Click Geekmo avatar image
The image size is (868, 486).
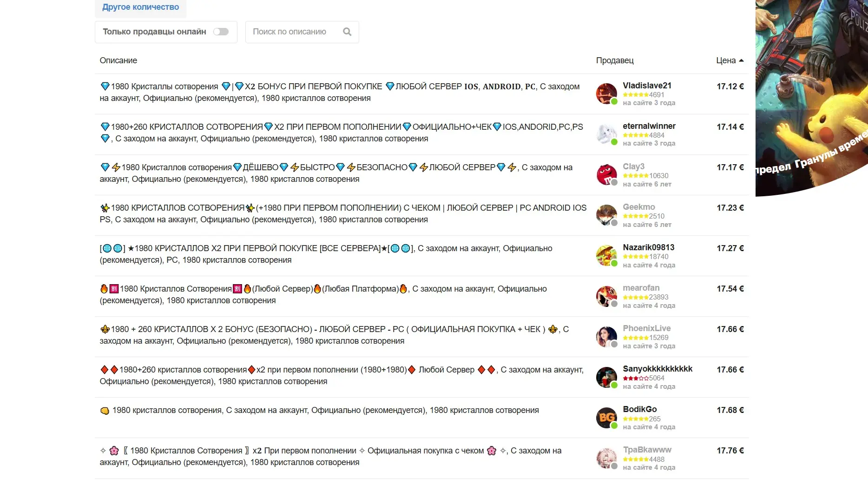(606, 215)
